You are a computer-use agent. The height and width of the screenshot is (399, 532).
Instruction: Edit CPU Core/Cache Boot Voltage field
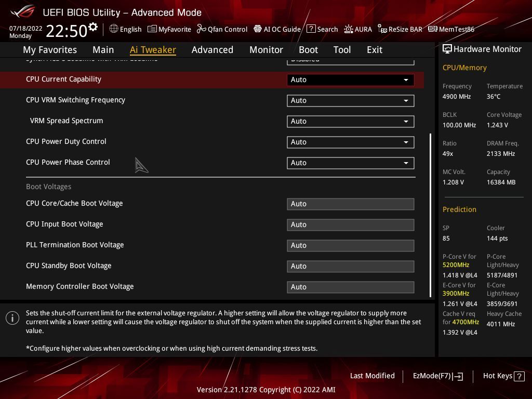tap(351, 204)
